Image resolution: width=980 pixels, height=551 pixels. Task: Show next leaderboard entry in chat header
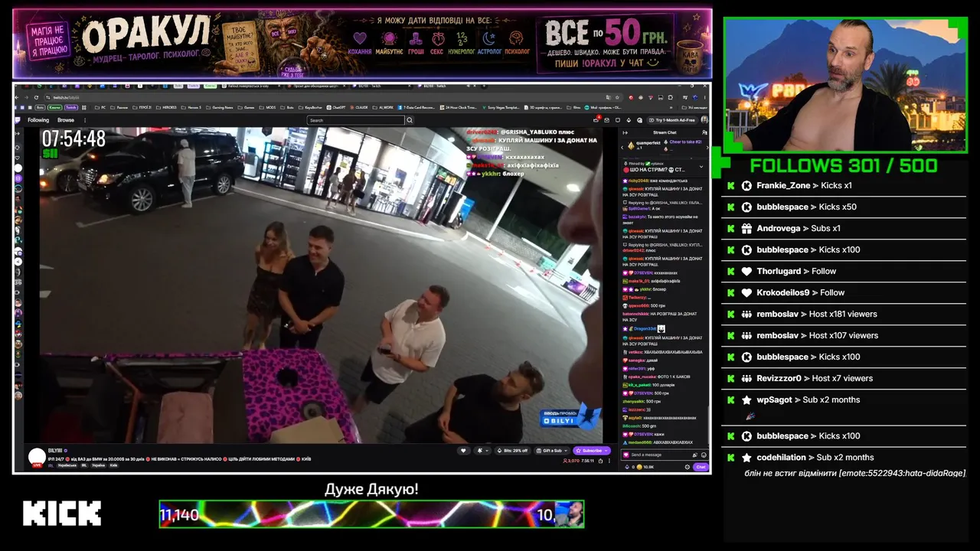(707, 148)
